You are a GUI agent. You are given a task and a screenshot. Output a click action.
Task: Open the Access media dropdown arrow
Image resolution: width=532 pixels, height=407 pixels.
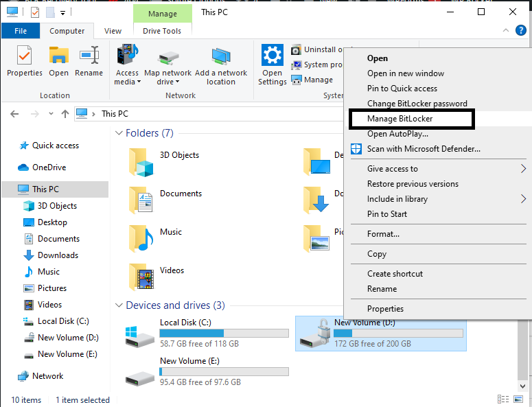click(139, 82)
